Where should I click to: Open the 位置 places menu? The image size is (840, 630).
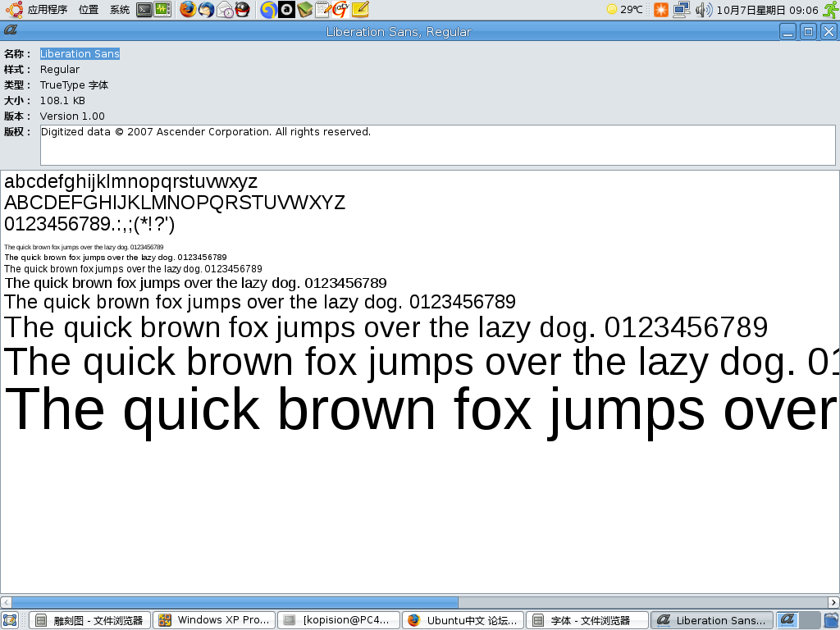88,10
